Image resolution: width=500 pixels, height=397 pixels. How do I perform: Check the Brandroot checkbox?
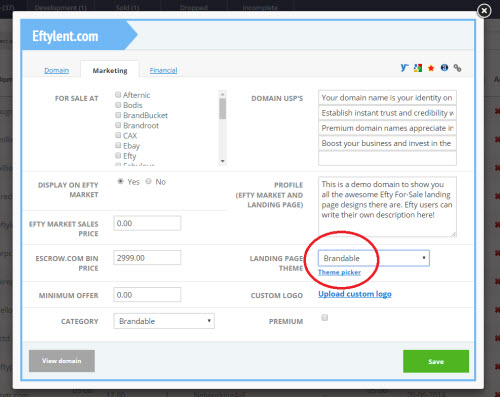[x=118, y=125]
